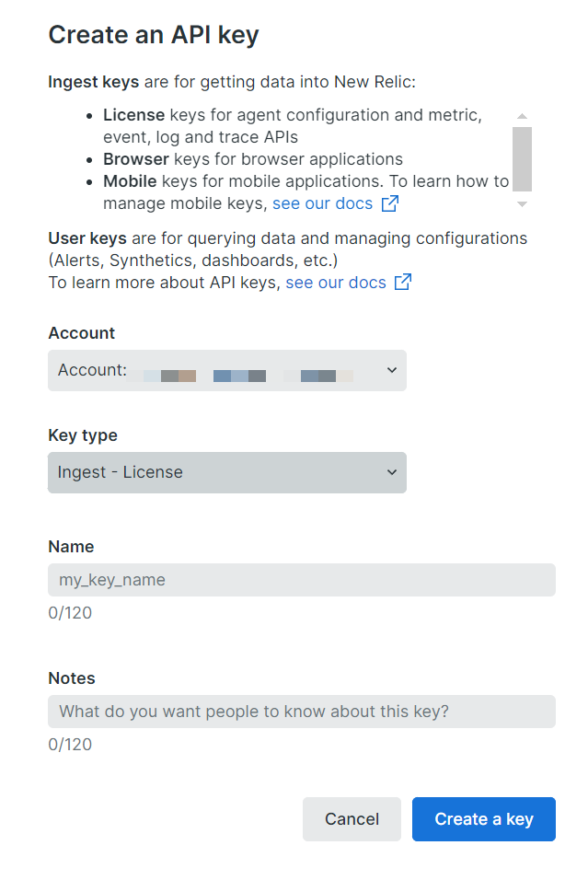
Task: Click external link icon beside API keys docs
Action: pos(403,283)
